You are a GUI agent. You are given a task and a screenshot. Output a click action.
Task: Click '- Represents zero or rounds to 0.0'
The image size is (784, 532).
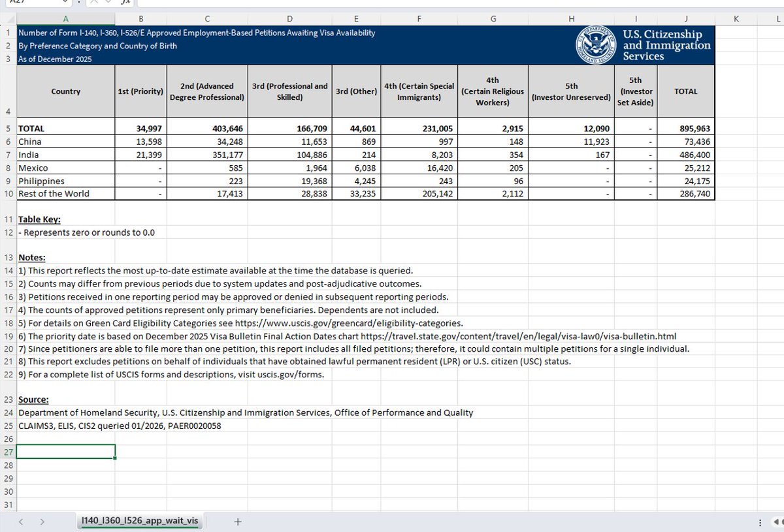click(x=86, y=232)
